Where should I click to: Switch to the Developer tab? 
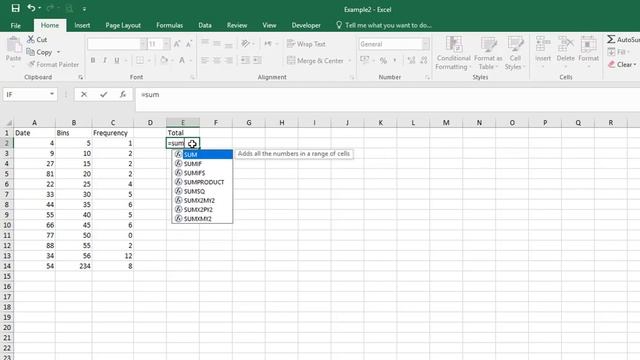pos(306,25)
